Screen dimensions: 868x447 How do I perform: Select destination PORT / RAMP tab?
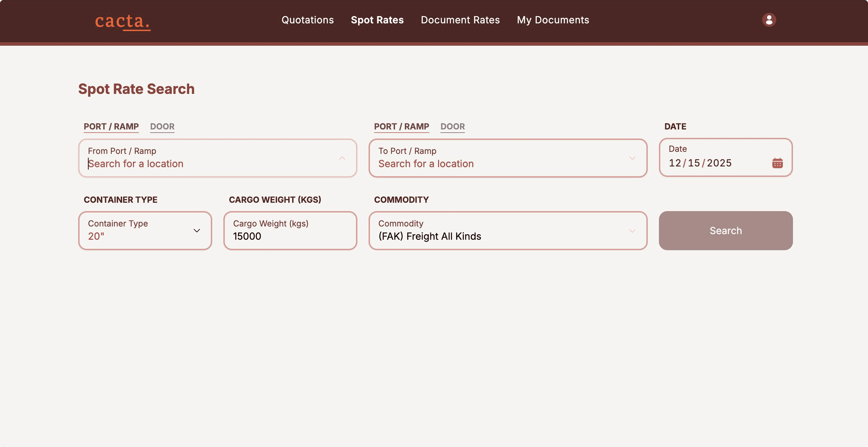401,126
